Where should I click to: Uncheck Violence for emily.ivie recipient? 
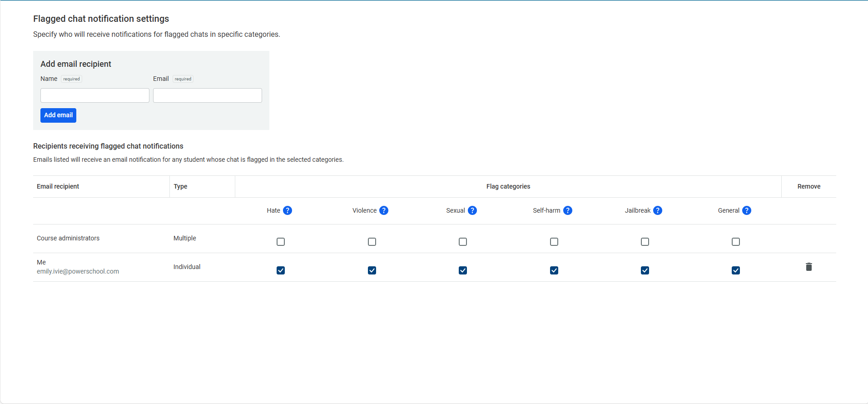(372, 270)
